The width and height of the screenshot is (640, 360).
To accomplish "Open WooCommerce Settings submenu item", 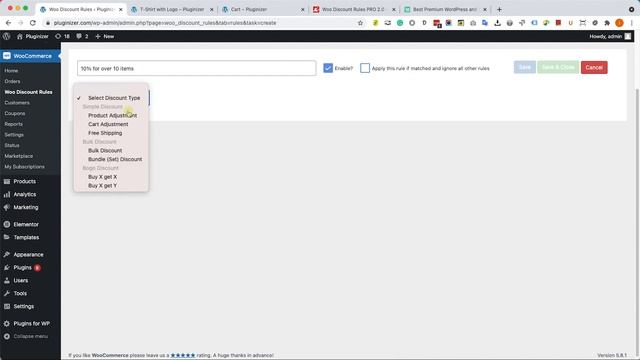I will tap(14, 134).
